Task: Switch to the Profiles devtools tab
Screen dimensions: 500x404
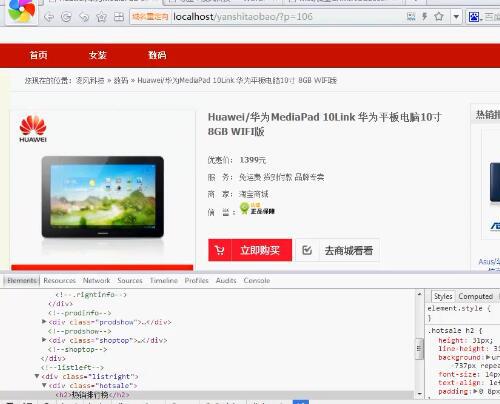Action: pyautogui.click(x=196, y=281)
